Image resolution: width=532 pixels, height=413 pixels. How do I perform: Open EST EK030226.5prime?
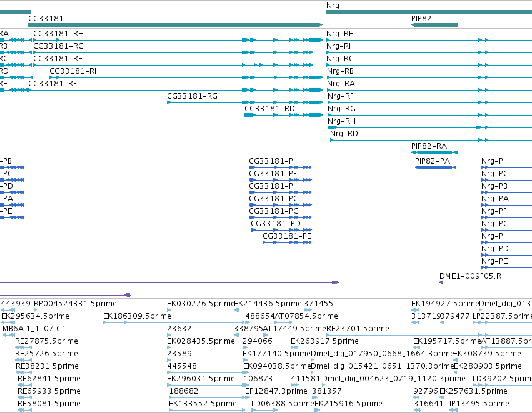click(x=201, y=304)
